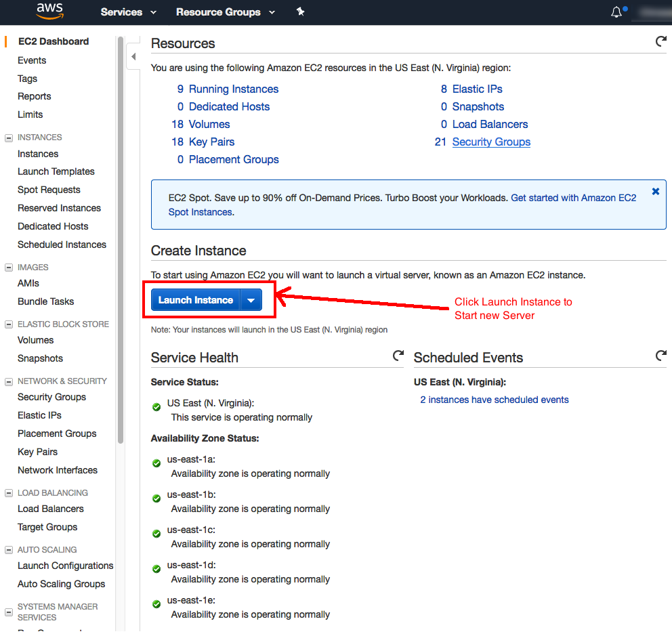Follow Get started with EC2 Spot Instances link

[x=573, y=198]
